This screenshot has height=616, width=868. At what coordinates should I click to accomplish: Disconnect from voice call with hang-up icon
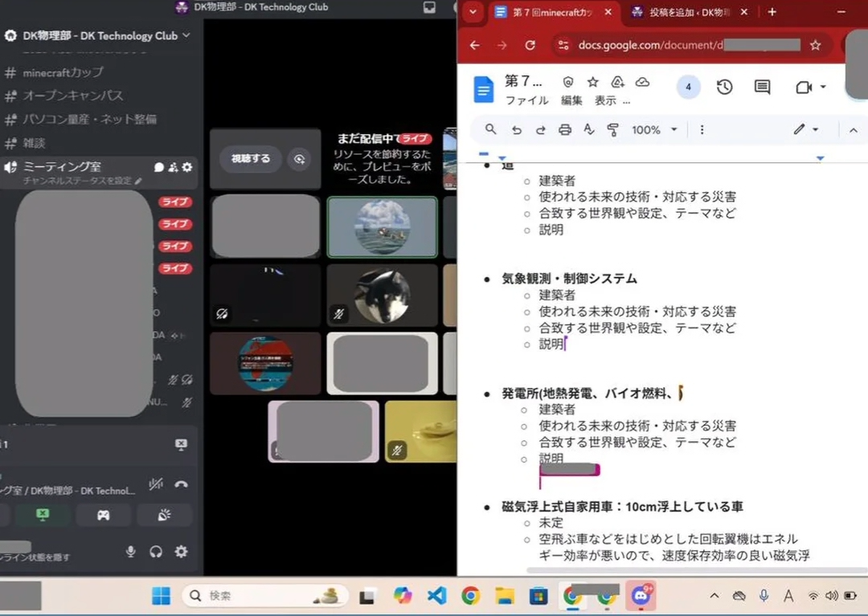pyautogui.click(x=182, y=484)
